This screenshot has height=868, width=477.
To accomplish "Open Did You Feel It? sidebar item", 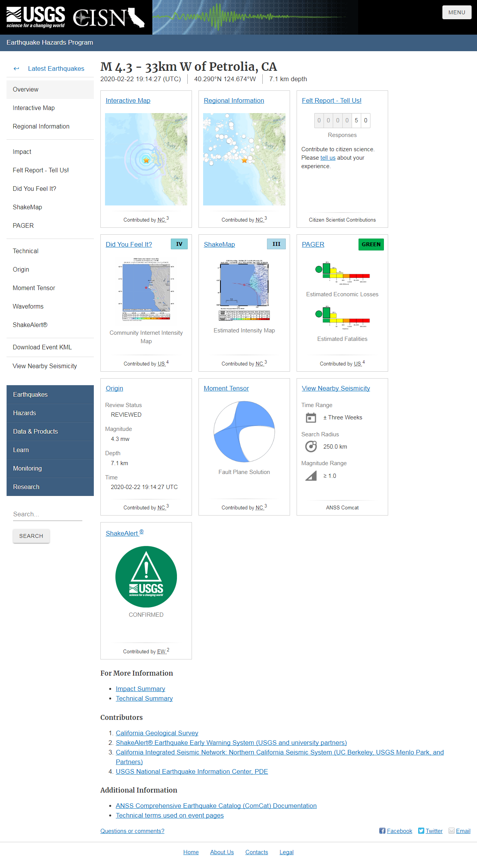I will tap(50, 189).
